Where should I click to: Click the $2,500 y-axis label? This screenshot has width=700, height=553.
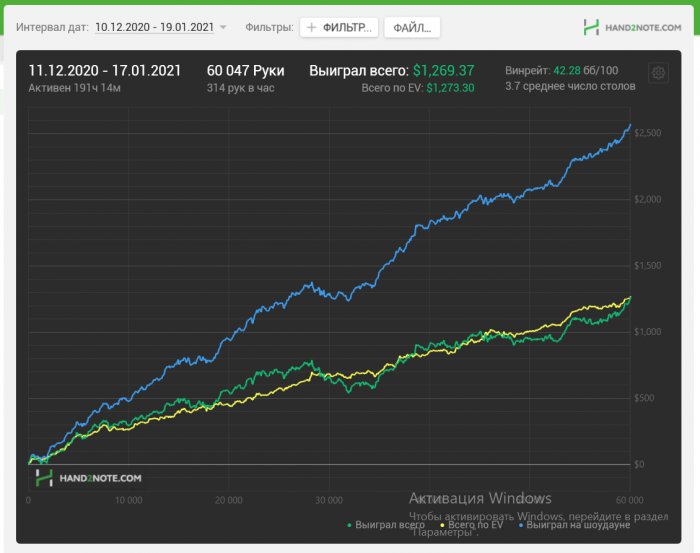pyautogui.click(x=647, y=133)
